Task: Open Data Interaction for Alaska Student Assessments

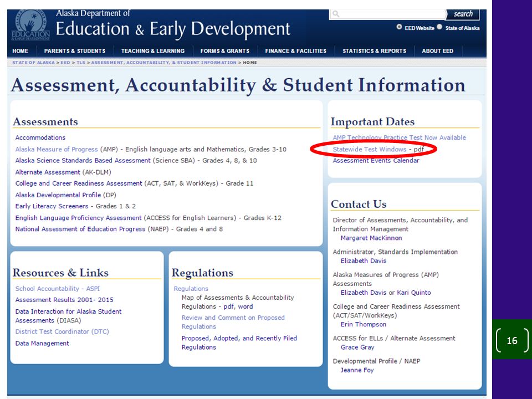Action: pos(68,316)
